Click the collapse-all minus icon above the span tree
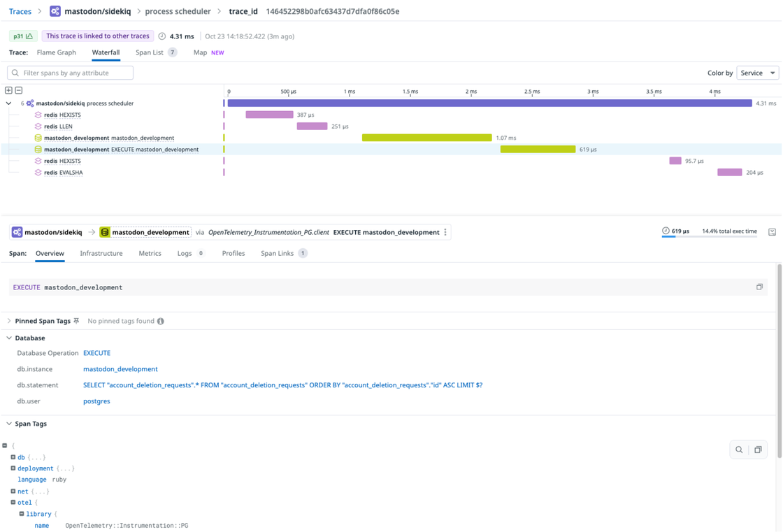This screenshot has height=532, width=783. (18, 91)
